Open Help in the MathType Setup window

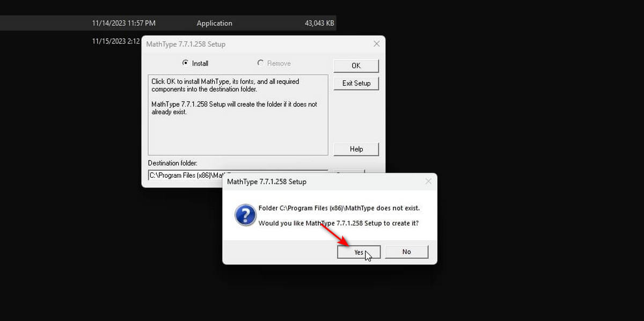coord(356,149)
